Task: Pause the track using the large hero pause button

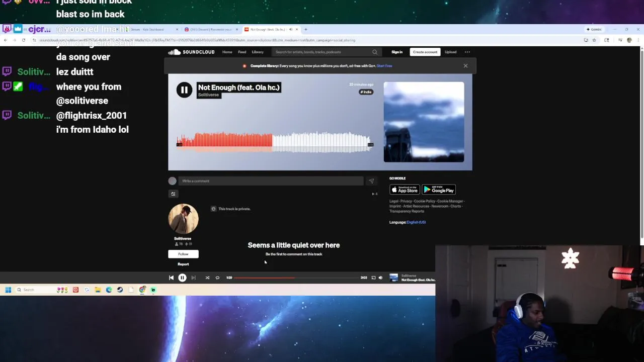Action: pyautogui.click(x=184, y=90)
